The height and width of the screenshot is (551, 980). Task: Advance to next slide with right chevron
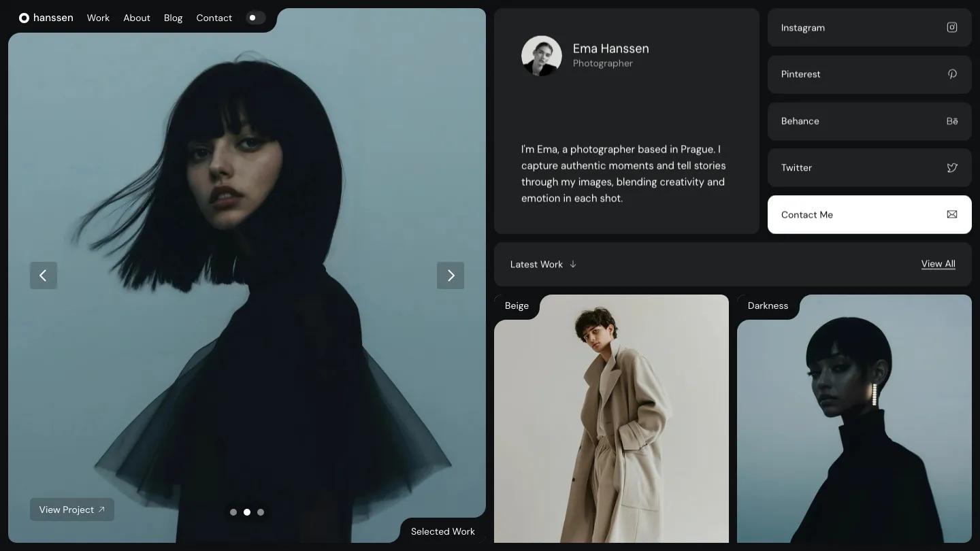pyautogui.click(x=451, y=275)
